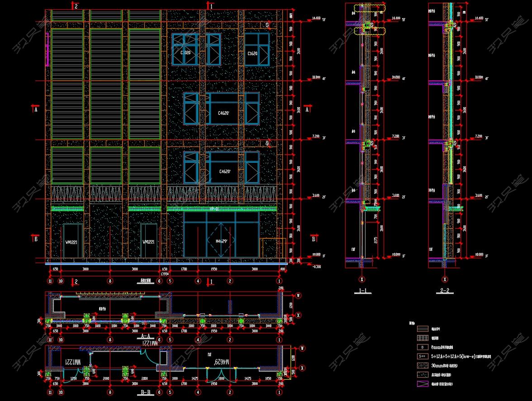Click the 5F floor label beside the main elevation
532x401 pixels.
pos(324,20)
